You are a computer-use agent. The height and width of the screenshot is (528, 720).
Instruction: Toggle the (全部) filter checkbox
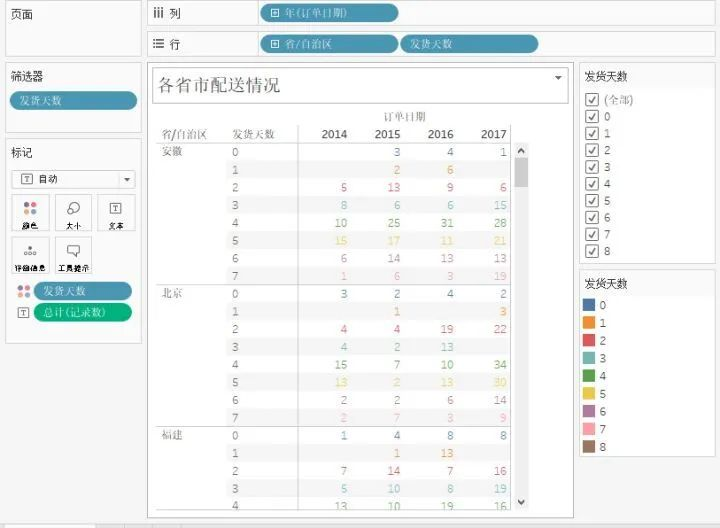pyautogui.click(x=592, y=100)
